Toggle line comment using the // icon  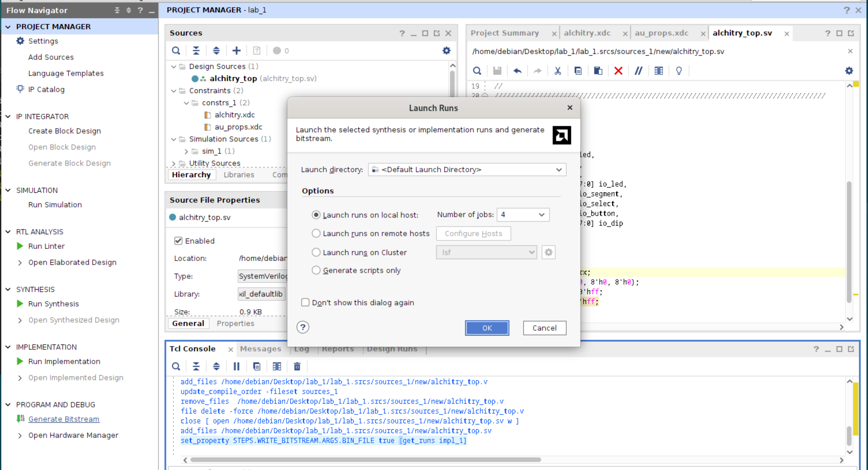tap(638, 71)
